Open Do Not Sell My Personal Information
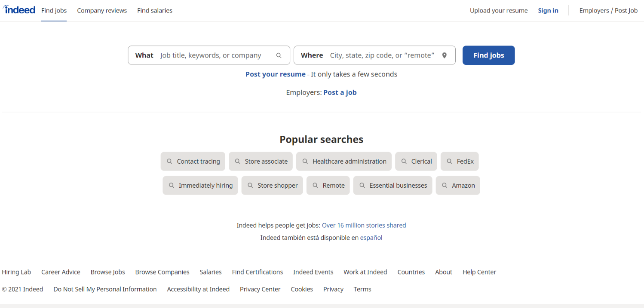The width and height of the screenshot is (644, 308). [105, 289]
